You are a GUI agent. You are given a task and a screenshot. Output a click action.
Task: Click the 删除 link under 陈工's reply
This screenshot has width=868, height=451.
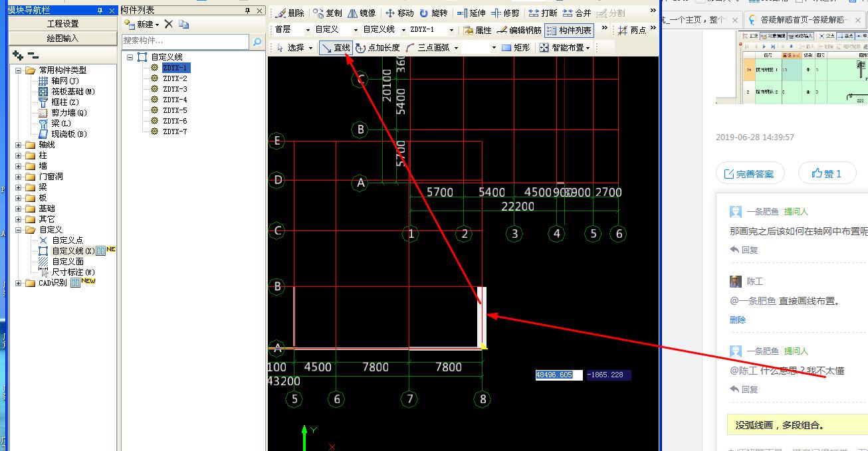pyautogui.click(x=738, y=319)
